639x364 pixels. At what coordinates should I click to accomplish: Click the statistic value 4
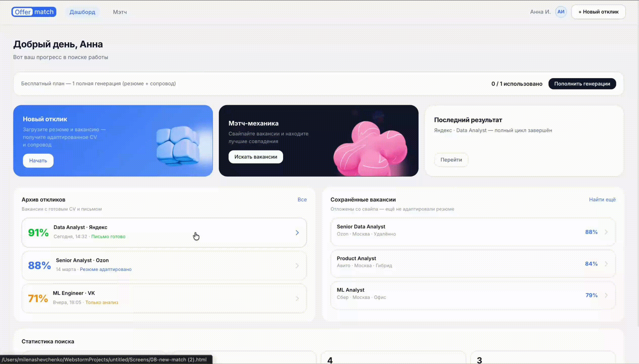[330, 360]
